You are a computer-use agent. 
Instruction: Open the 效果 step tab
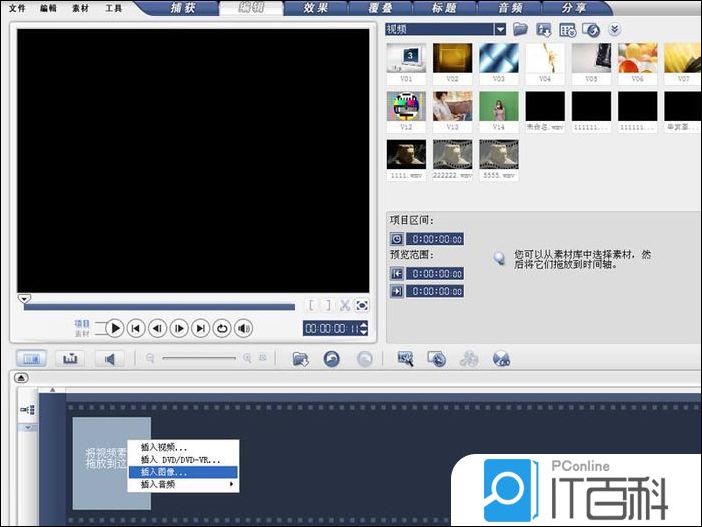[x=316, y=8]
